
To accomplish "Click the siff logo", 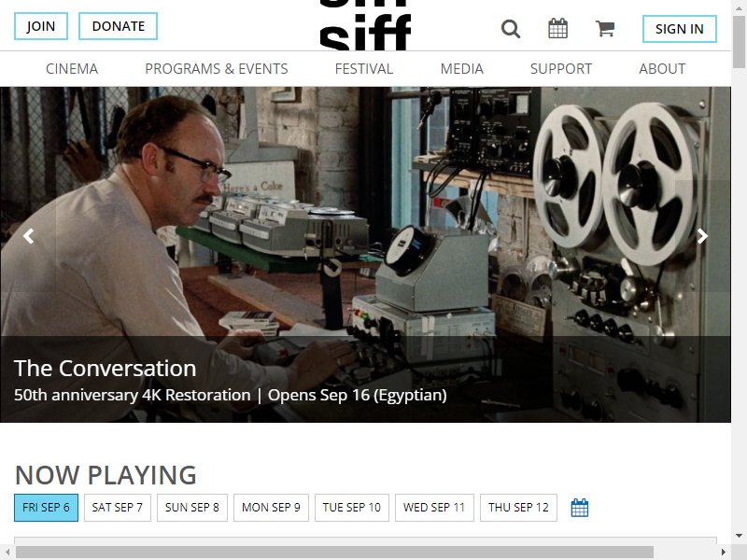I will click(365, 25).
